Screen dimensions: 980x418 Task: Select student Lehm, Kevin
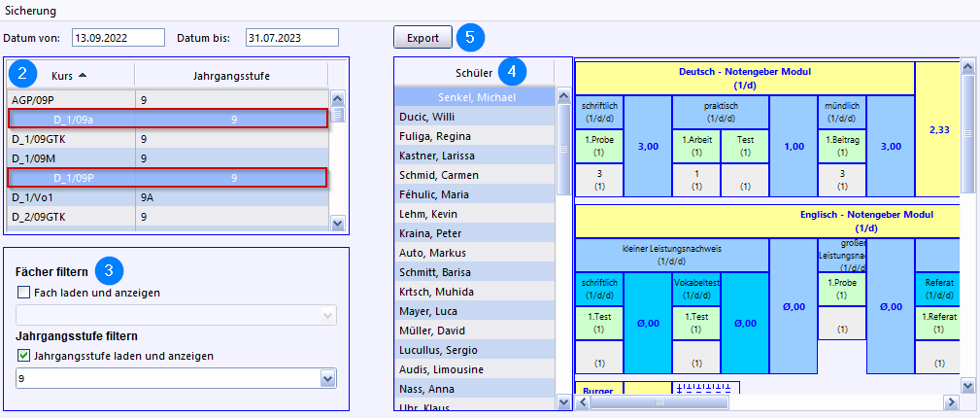tap(474, 214)
